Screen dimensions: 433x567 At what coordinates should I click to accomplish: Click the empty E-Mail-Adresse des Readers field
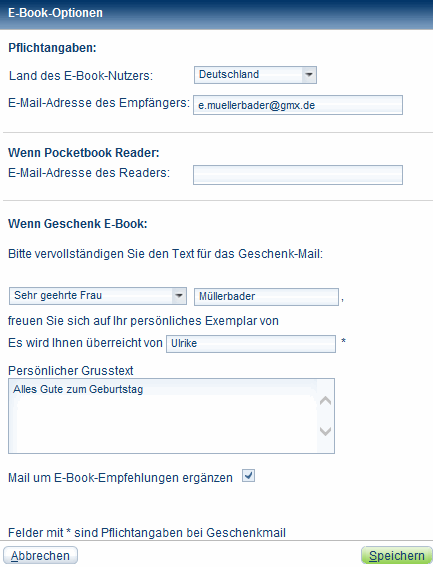(x=298, y=175)
